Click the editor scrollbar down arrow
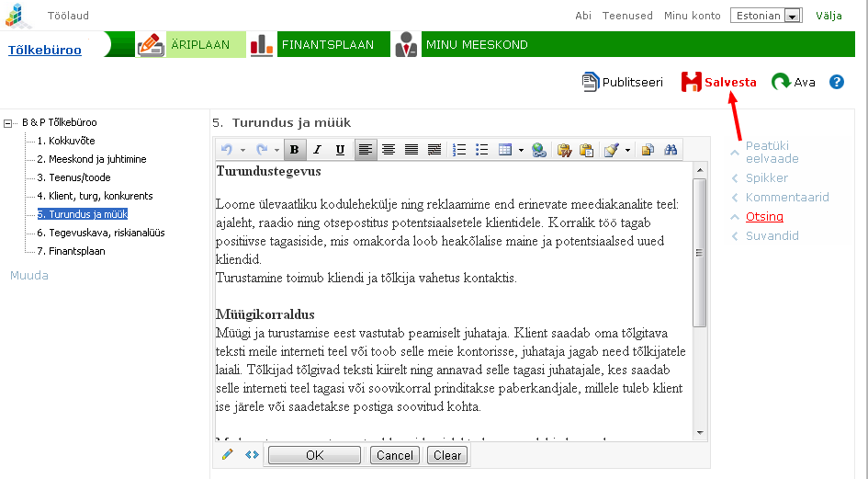The width and height of the screenshot is (868, 479). tap(700, 432)
